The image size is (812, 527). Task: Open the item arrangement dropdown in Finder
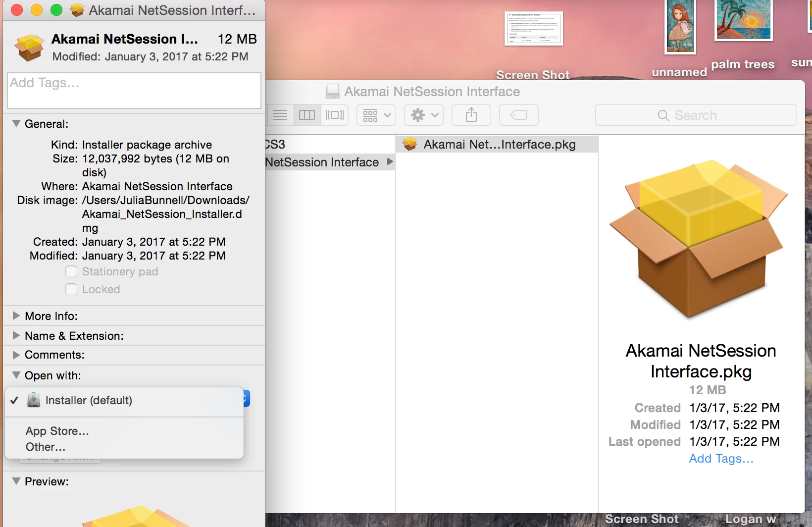coord(376,115)
